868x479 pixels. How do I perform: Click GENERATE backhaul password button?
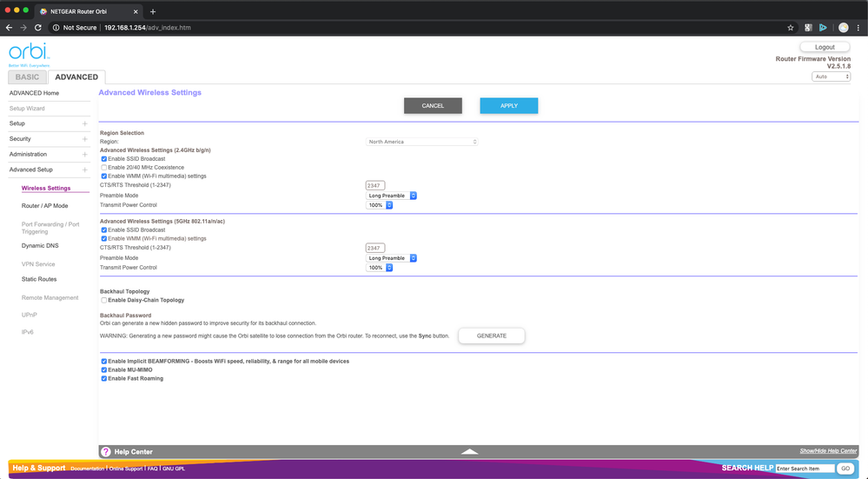(491, 336)
